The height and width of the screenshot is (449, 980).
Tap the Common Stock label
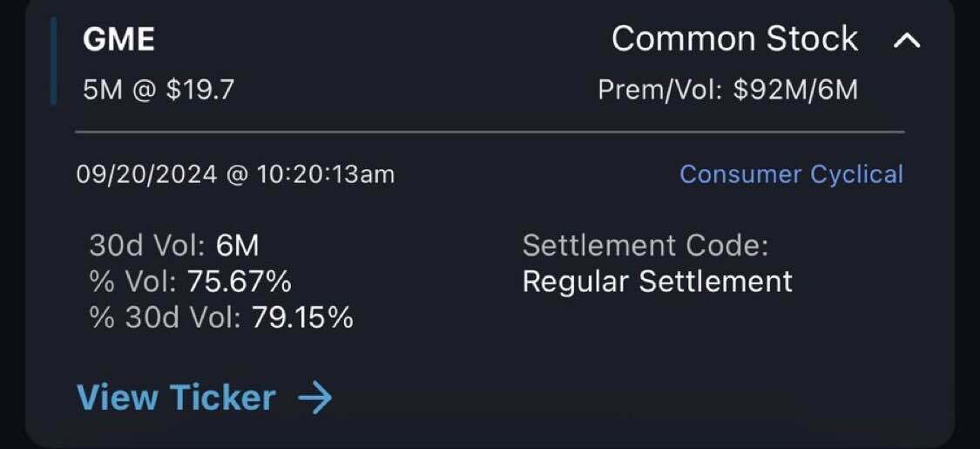(734, 39)
